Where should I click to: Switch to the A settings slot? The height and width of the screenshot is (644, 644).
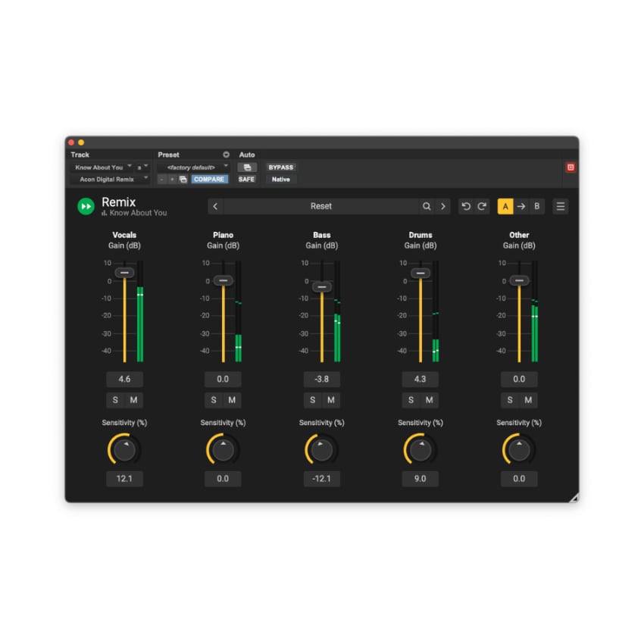505,206
